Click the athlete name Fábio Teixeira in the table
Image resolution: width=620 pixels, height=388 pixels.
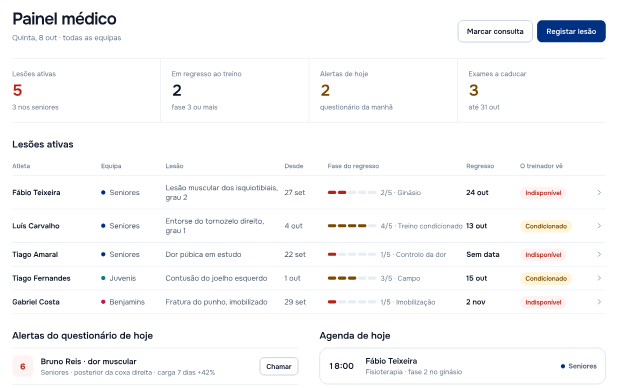click(36, 193)
